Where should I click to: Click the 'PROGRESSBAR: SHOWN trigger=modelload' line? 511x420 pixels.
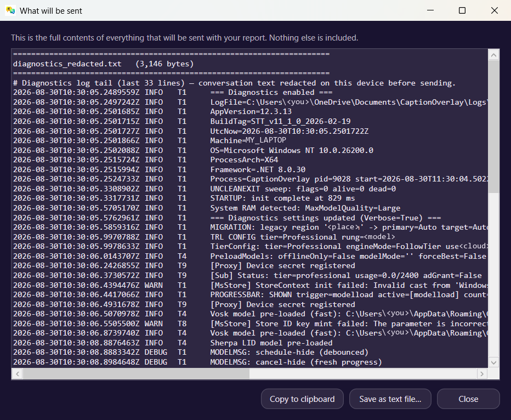(250, 295)
